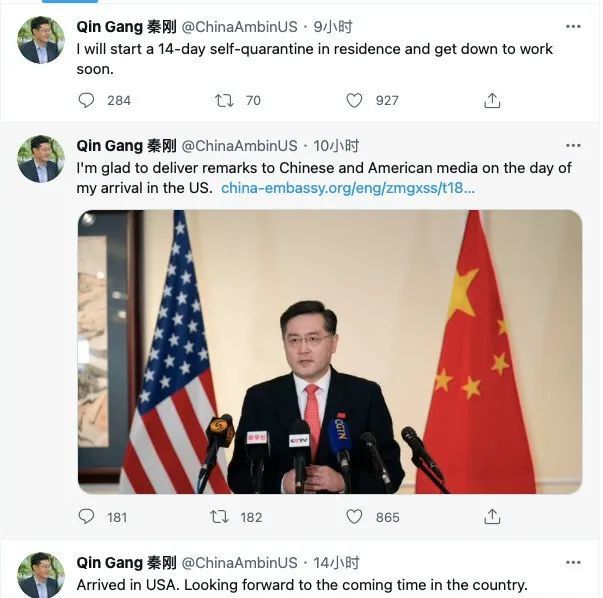
Task: Open the china-embassy.org link
Action: tap(348, 188)
